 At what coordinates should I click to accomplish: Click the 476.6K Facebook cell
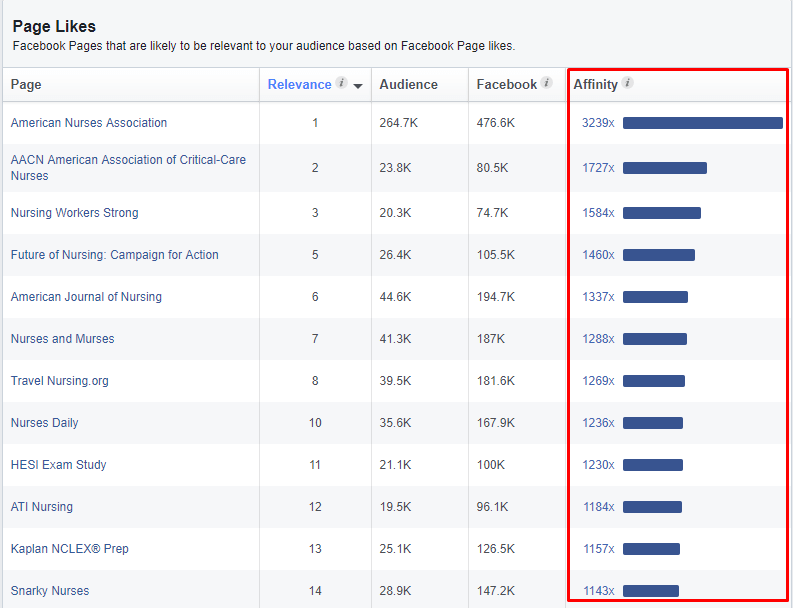point(496,123)
